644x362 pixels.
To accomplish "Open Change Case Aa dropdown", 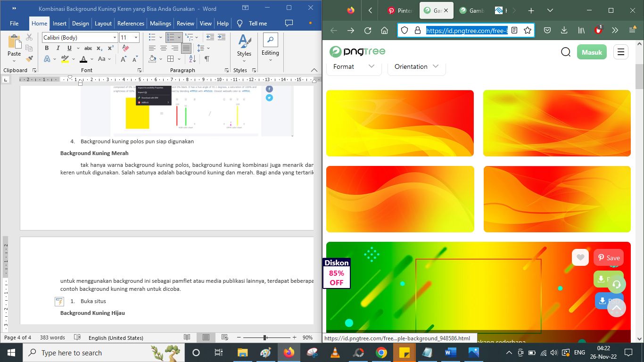I will [104, 59].
